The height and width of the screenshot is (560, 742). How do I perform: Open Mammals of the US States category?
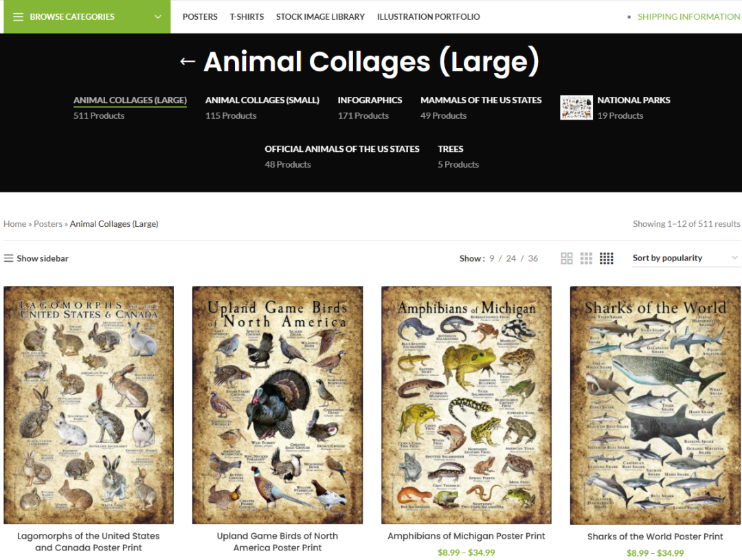481,100
